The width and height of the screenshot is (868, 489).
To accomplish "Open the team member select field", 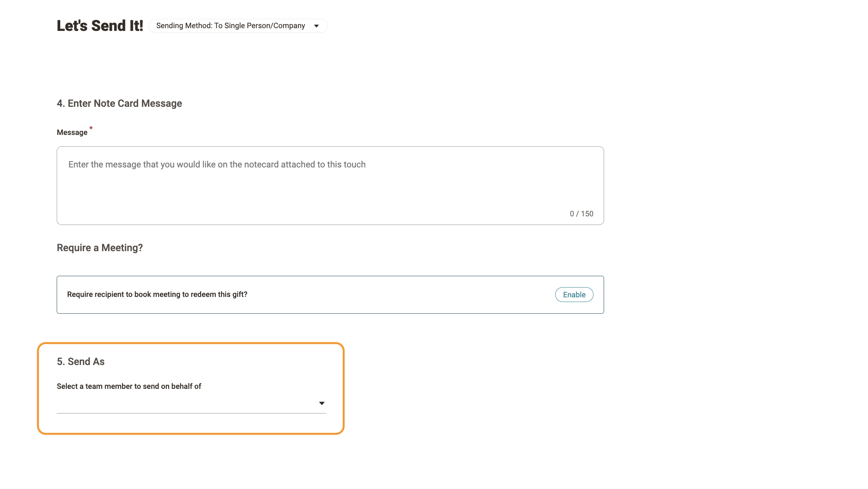I will click(191, 403).
